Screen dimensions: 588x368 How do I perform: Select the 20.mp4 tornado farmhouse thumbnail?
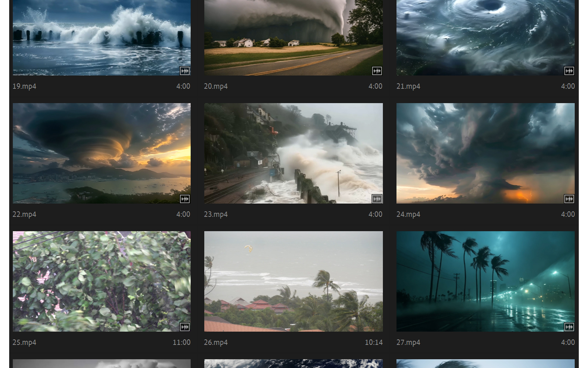[x=294, y=38]
